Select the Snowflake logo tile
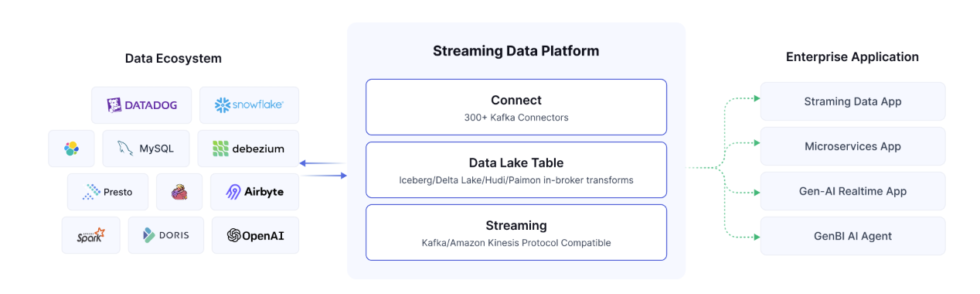Image resolution: width=980 pixels, height=294 pixels. click(249, 105)
